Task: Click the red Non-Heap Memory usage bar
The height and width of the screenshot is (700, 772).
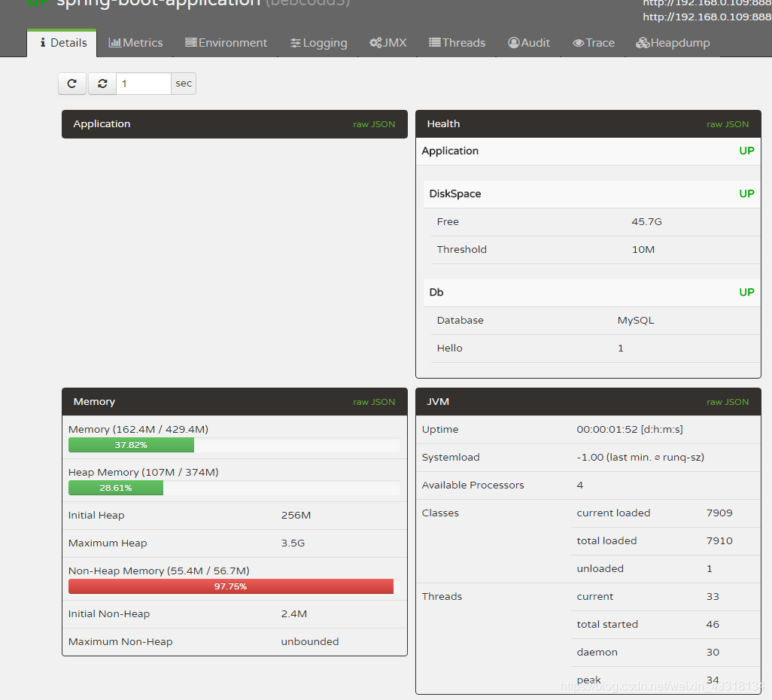Action: point(231,586)
